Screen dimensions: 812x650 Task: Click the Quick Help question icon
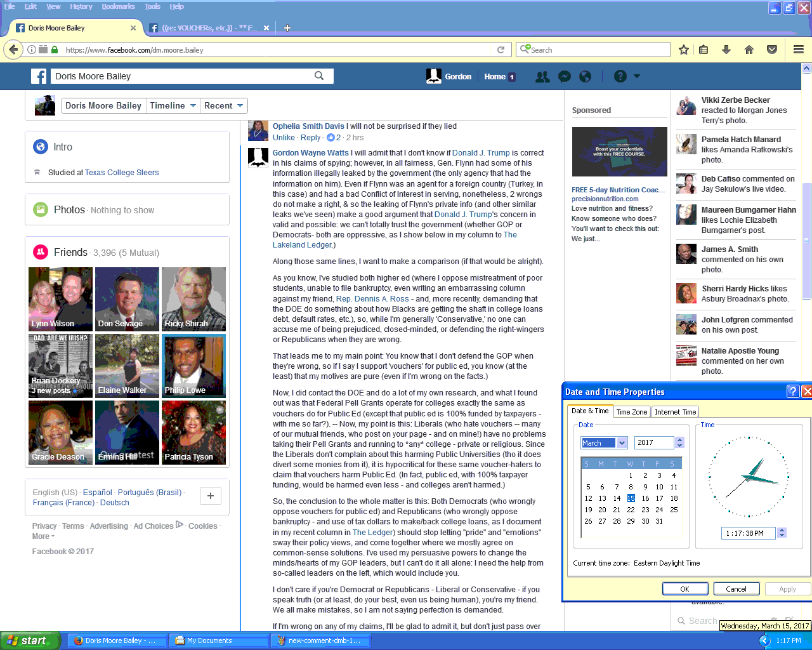[620, 77]
